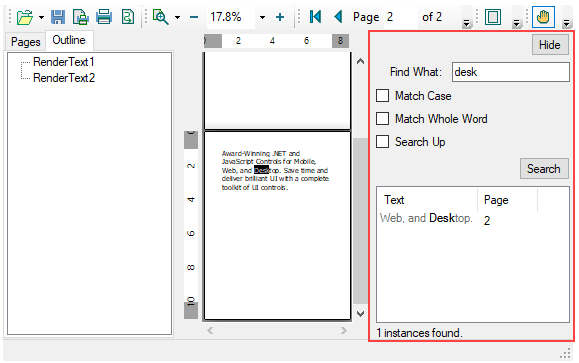The height and width of the screenshot is (363, 579).
Task: Click the 17.8% zoom factor field
Action: (230, 17)
